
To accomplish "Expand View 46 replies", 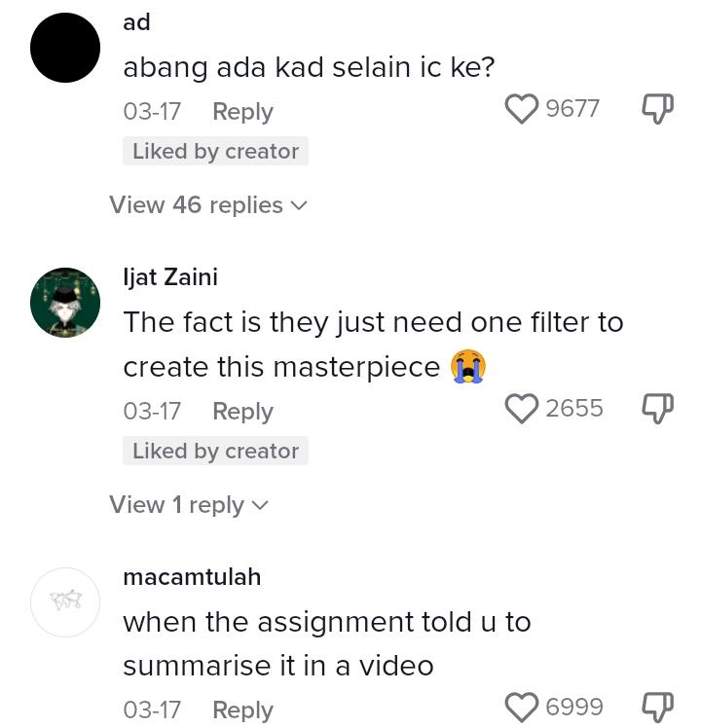I will pyautogui.click(x=208, y=205).
